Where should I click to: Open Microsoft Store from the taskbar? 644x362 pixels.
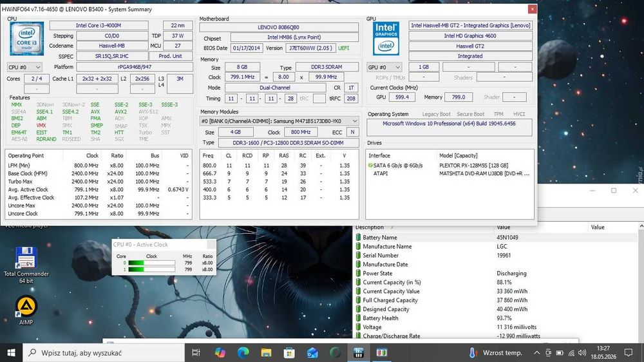coord(289,352)
